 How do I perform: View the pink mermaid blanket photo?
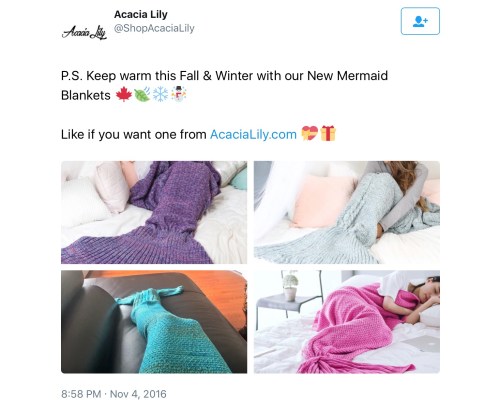(347, 322)
